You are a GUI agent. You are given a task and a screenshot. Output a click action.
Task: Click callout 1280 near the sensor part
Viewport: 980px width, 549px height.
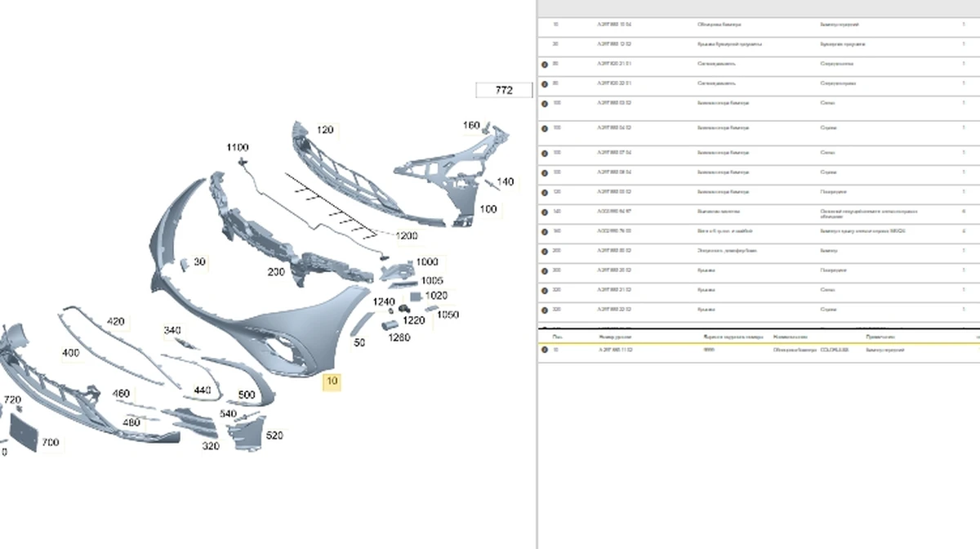pyautogui.click(x=399, y=337)
